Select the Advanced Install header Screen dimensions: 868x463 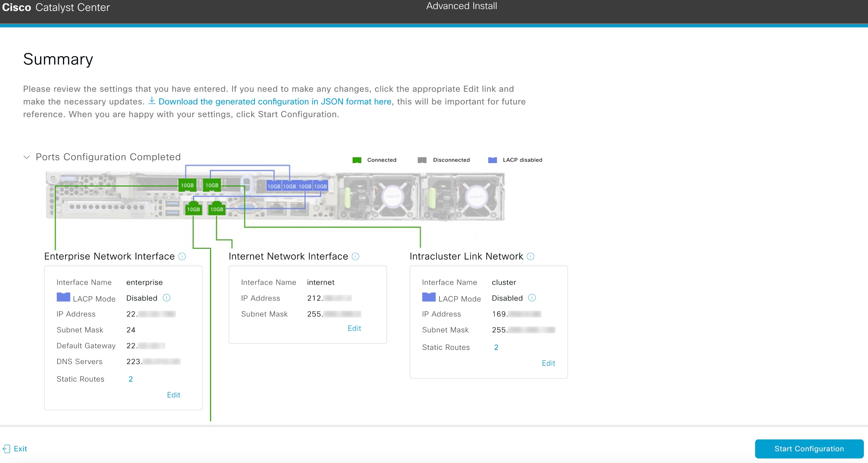(x=462, y=6)
